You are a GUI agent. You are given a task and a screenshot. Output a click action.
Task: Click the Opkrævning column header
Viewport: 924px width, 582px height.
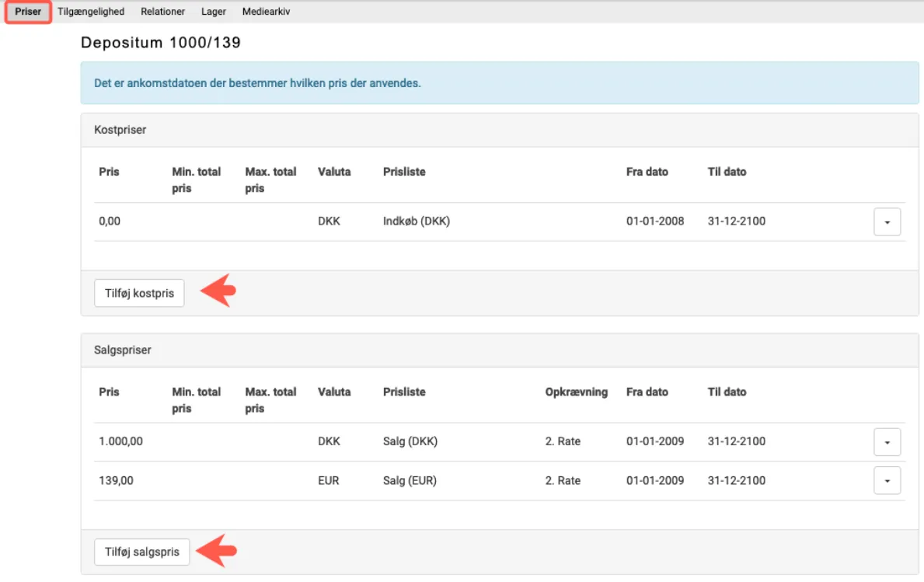click(x=576, y=392)
